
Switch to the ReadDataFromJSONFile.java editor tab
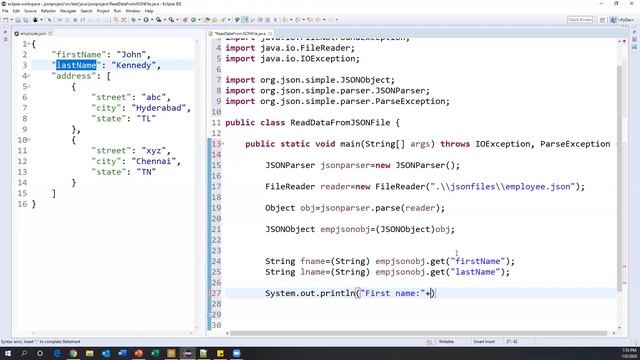(240, 33)
